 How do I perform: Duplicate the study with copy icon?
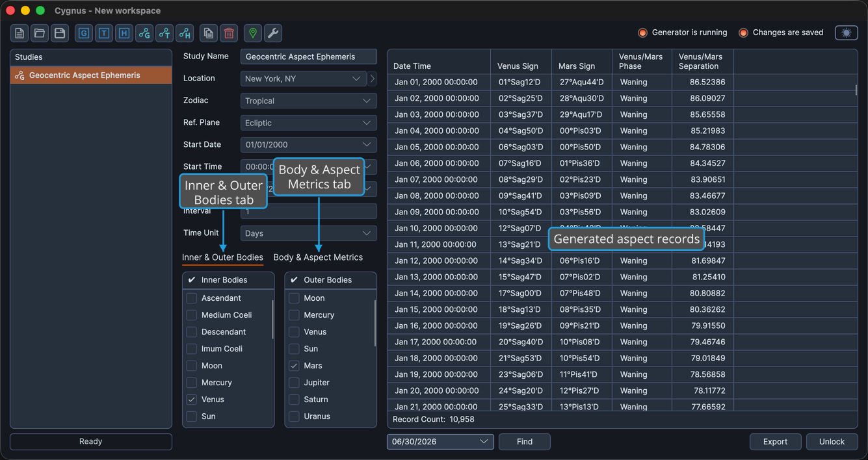(209, 33)
